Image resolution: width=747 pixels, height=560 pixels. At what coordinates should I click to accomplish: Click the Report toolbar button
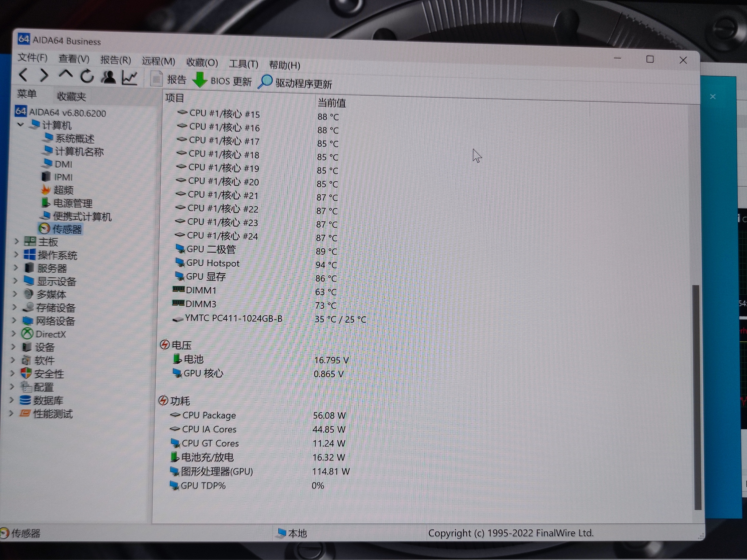(x=168, y=79)
